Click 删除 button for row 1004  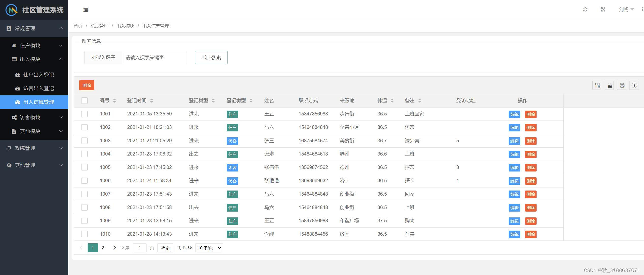tap(531, 154)
